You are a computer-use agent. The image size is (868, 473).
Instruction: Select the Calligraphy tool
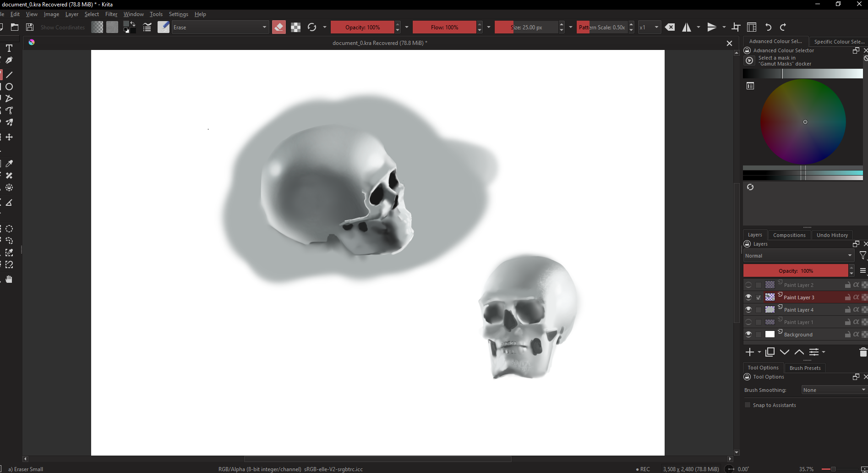pyautogui.click(x=9, y=60)
